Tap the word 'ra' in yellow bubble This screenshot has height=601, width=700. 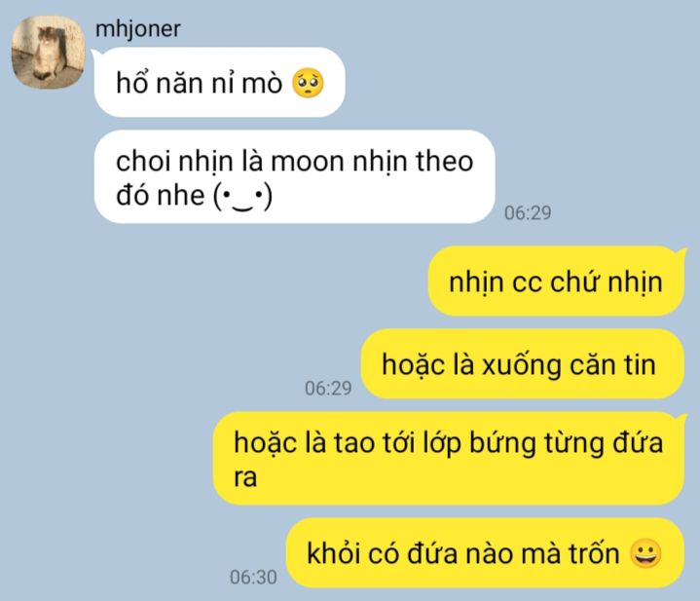coord(245,477)
